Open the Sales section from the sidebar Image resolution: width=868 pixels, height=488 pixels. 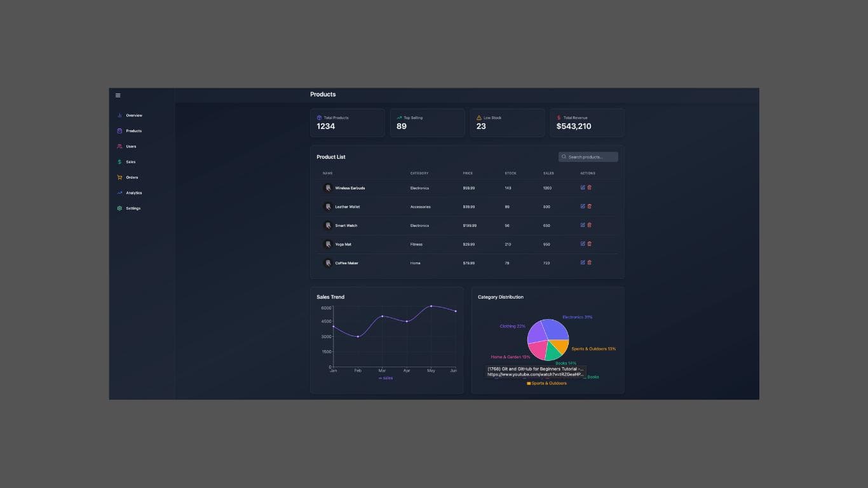click(119, 162)
